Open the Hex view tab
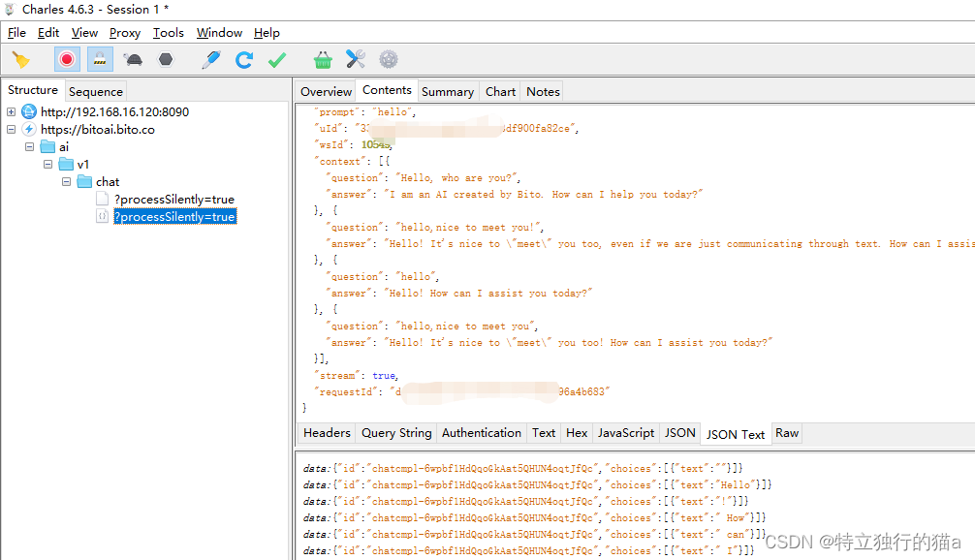This screenshot has height=560, width=975. [x=577, y=433]
